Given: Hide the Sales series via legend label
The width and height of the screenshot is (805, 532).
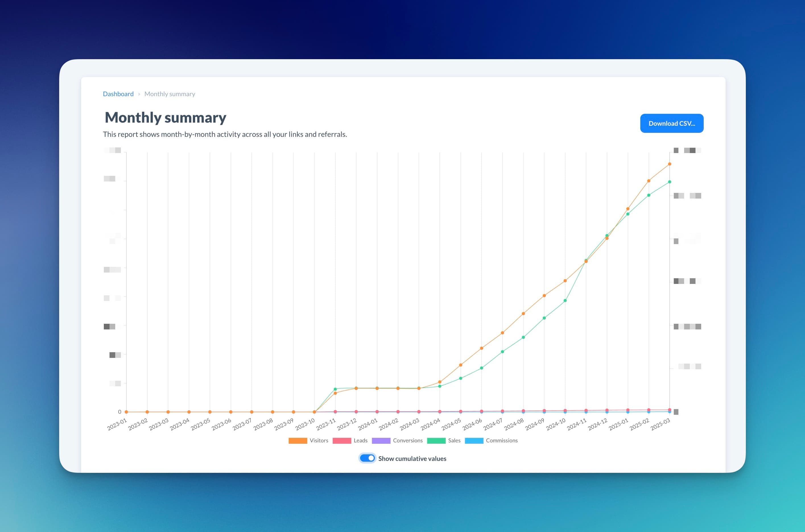Looking at the screenshot, I should click(454, 440).
